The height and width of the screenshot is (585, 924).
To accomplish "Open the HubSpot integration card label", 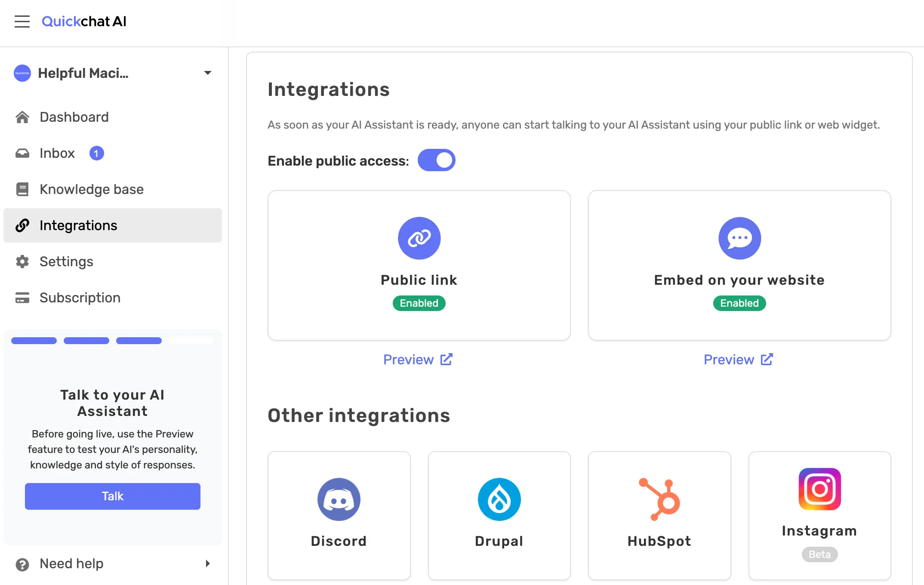I will (659, 541).
